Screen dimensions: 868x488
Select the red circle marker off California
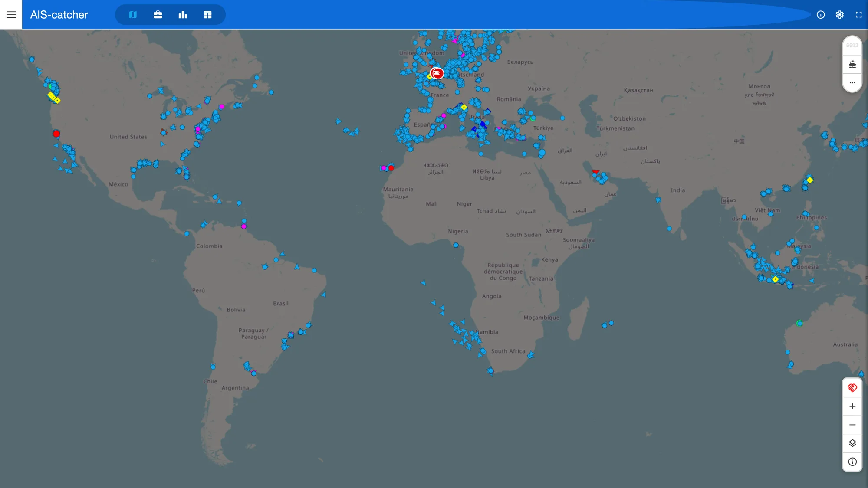click(56, 134)
